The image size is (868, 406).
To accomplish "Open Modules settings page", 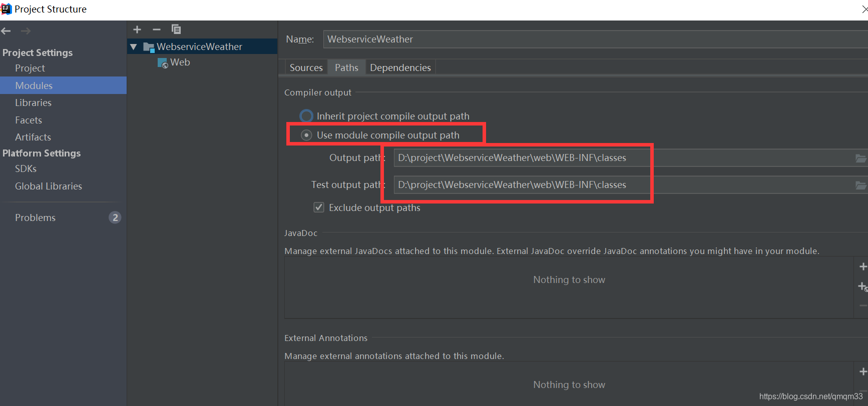I will coord(63,85).
